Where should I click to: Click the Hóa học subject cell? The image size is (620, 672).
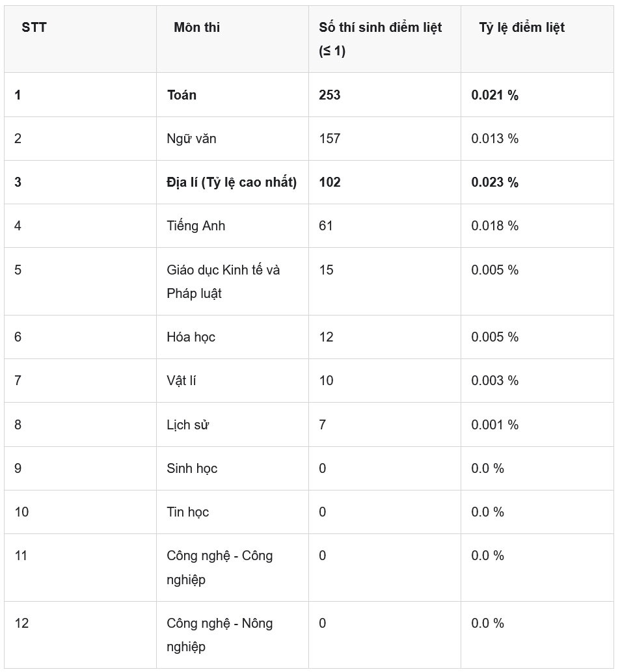tap(232, 337)
